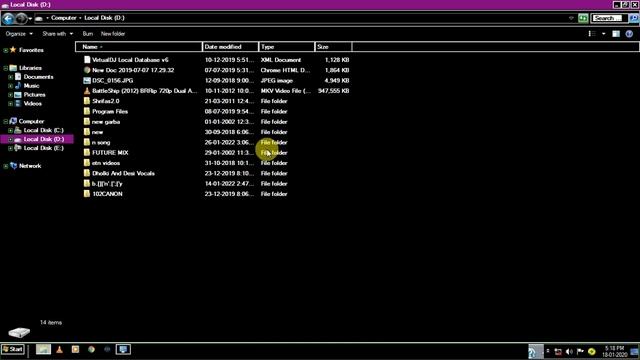The image size is (640, 360).
Task: Open Videos library in sidebar
Action: pyautogui.click(x=32, y=104)
